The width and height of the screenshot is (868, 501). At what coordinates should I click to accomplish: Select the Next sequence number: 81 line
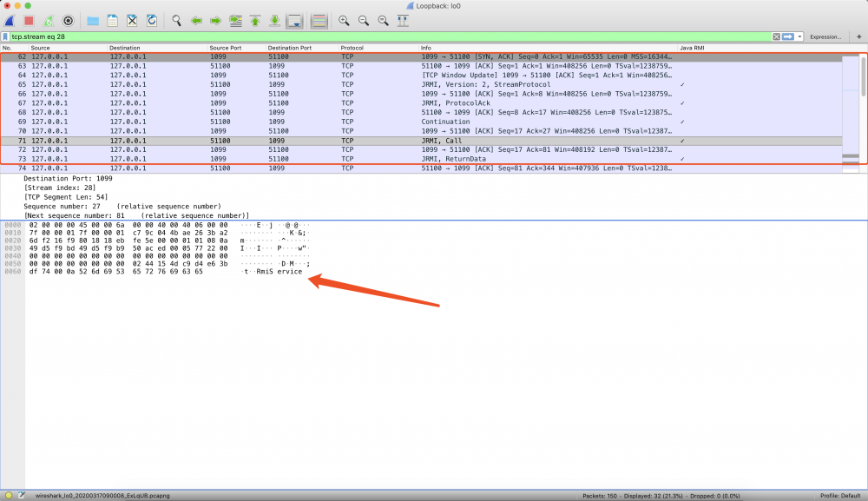tap(136, 215)
